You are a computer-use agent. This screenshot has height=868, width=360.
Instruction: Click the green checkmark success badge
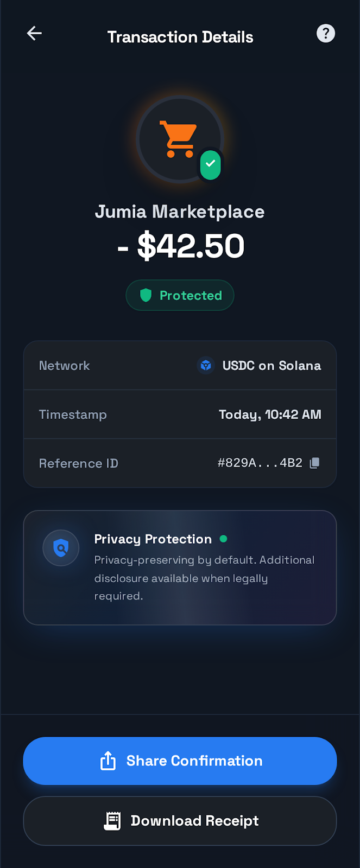click(210, 164)
